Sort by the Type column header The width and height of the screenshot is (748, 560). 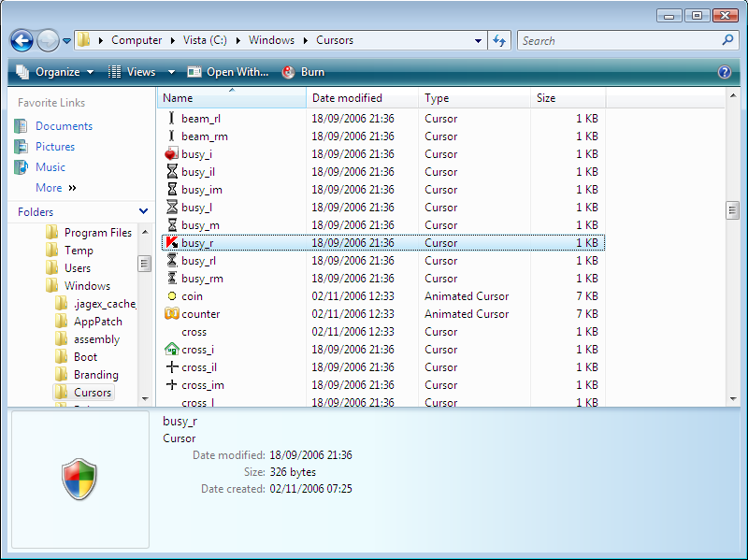475,98
